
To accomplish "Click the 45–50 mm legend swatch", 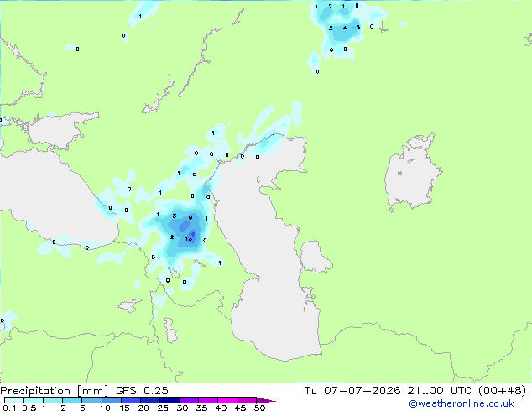I will [x=247, y=400].
